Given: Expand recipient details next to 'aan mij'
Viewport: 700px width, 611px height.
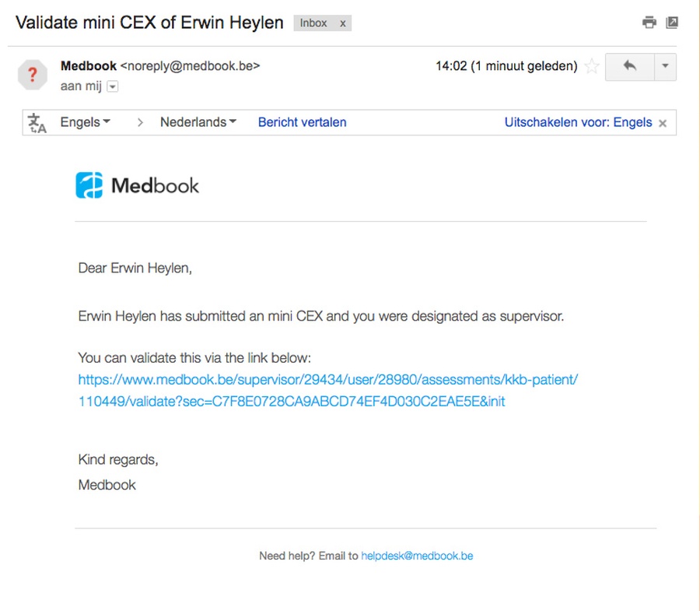Looking at the screenshot, I should tap(113, 86).
